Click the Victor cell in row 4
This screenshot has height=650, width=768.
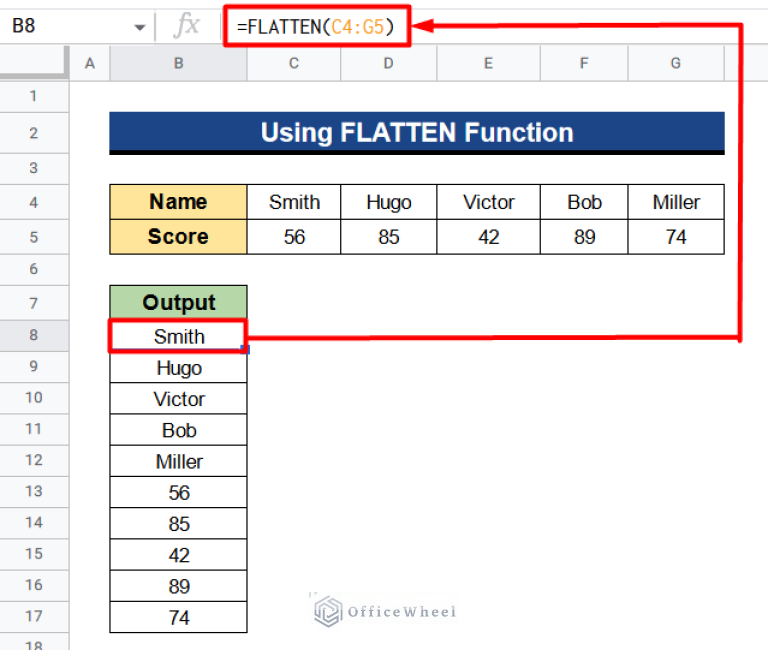coord(488,202)
